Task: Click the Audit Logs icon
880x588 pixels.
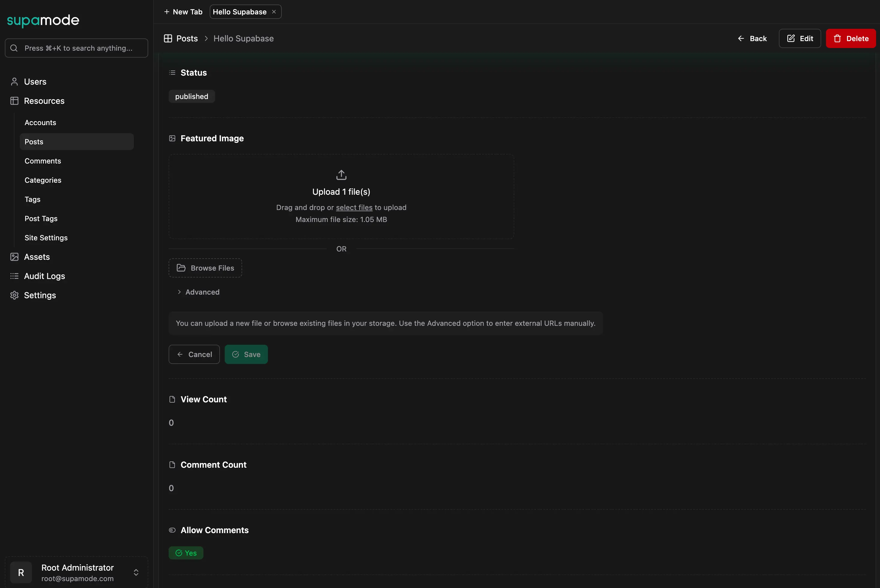Action: tap(14, 276)
